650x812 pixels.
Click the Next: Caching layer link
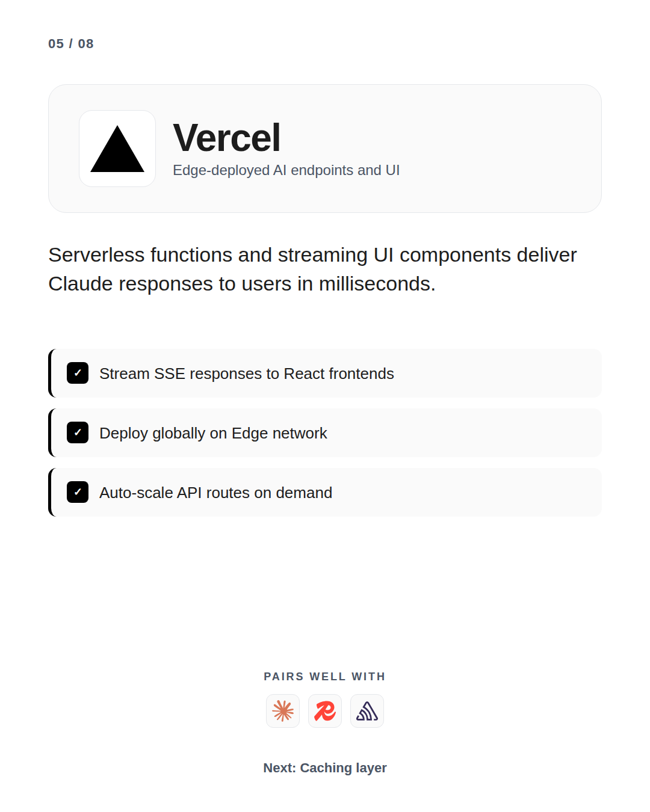click(325, 768)
